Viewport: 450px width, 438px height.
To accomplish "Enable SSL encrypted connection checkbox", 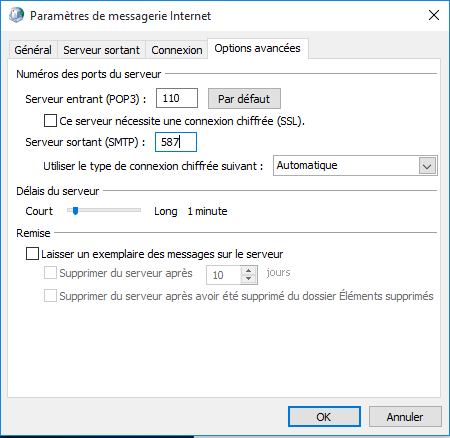I will pyautogui.click(x=50, y=121).
